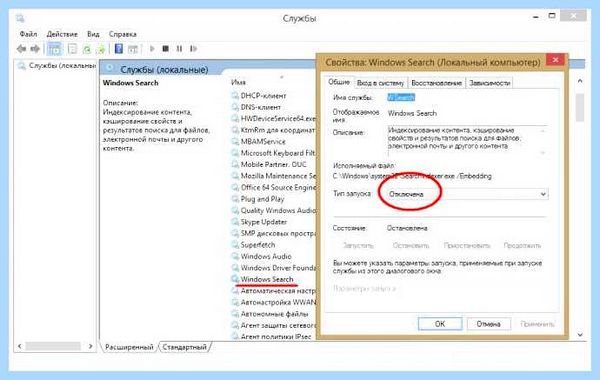The height and width of the screenshot is (380, 600).
Task: Click the Pause Service toolbar icon
Action: (179, 49)
